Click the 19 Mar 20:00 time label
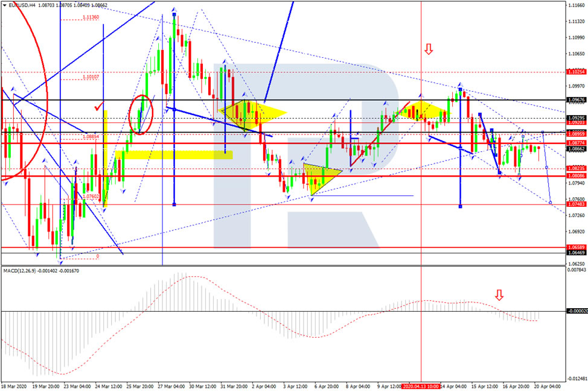Screen dimensions: 588x392 46,387
